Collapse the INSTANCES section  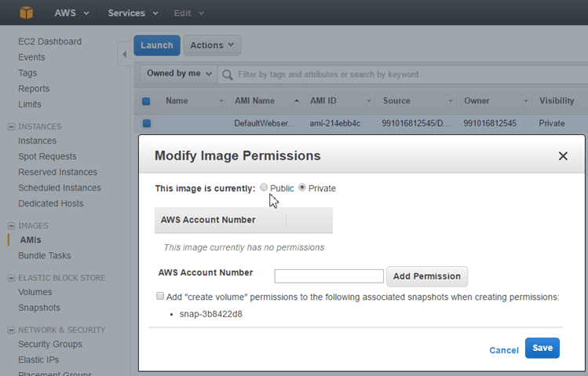coord(11,126)
